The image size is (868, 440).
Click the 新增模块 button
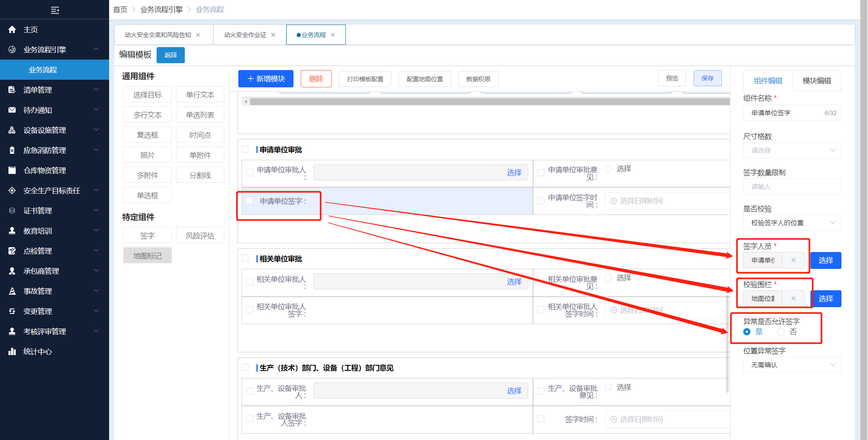(266, 78)
